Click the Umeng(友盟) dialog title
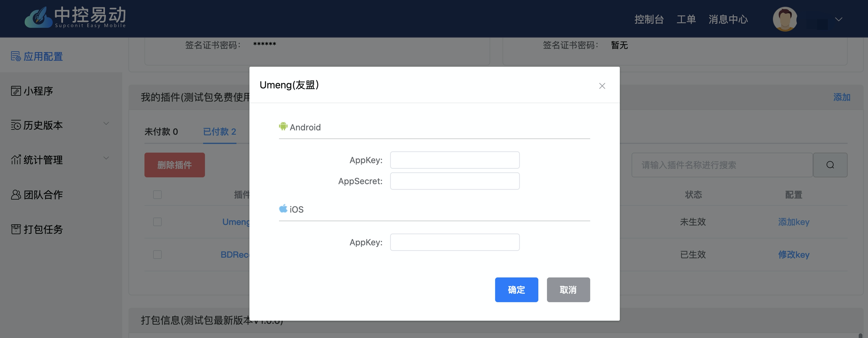 pyautogui.click(x=289, y=85)
